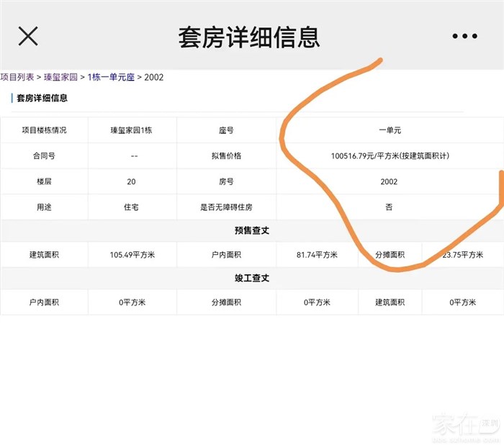Close the page with the X icon
The height and width of the screenshot is (445, 504).
coord(28,36)
